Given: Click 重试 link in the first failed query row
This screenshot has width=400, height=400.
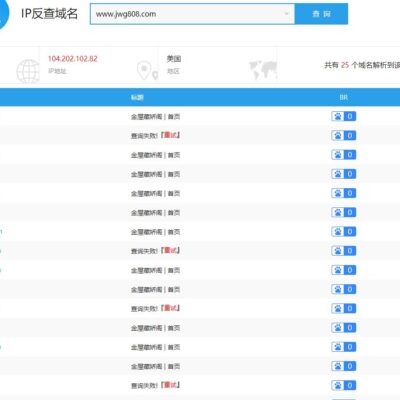Looking at the screenshot, I should 171,135.
